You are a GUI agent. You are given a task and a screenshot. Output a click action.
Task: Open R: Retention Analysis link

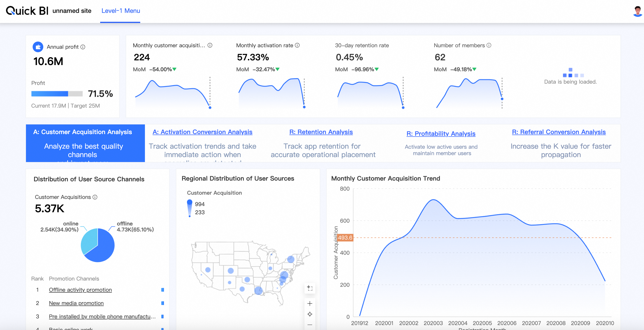[x=321, y=132]
